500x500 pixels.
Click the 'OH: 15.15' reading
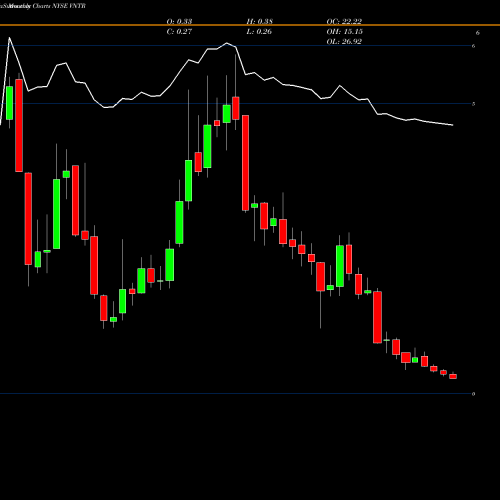coord(345,31)
